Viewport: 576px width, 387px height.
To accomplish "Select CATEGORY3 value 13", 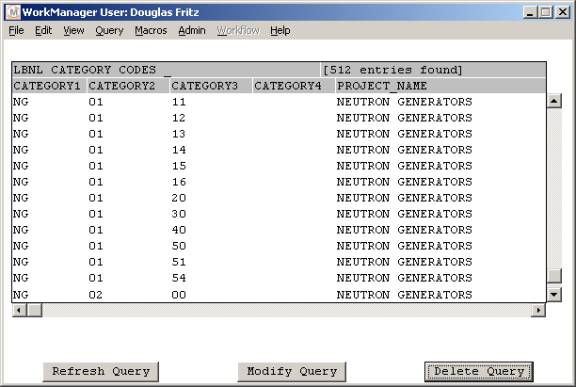I will (179, 134).
